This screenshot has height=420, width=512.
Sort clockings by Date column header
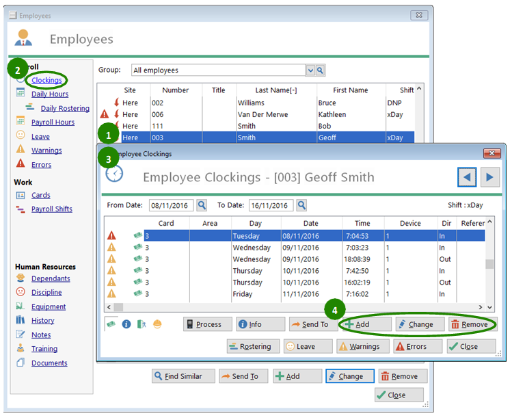[310, 223]
